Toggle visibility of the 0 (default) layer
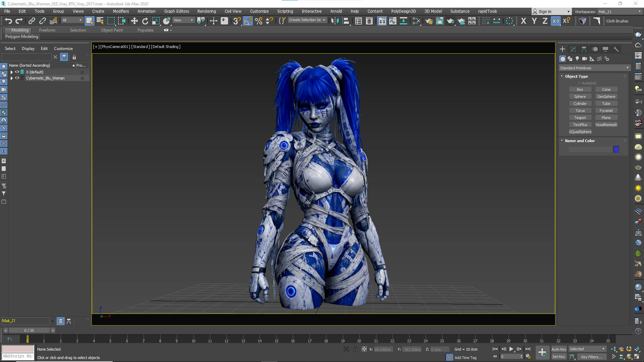Image resolution: width=644 pixels, height=362 pixels. [x=17, y=72]
